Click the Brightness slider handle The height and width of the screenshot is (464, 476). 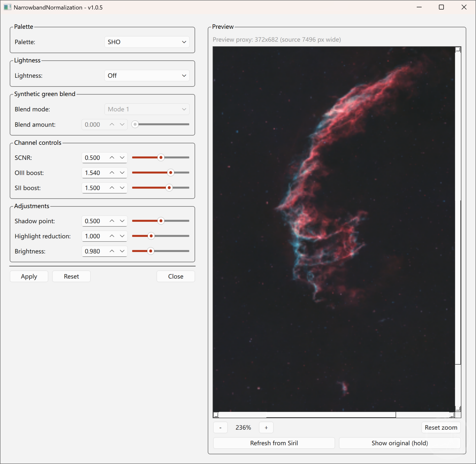coord(151,251)
